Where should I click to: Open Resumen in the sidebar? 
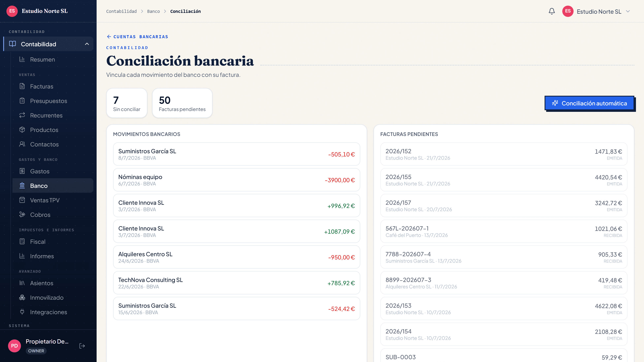click(x=53, y=60)
